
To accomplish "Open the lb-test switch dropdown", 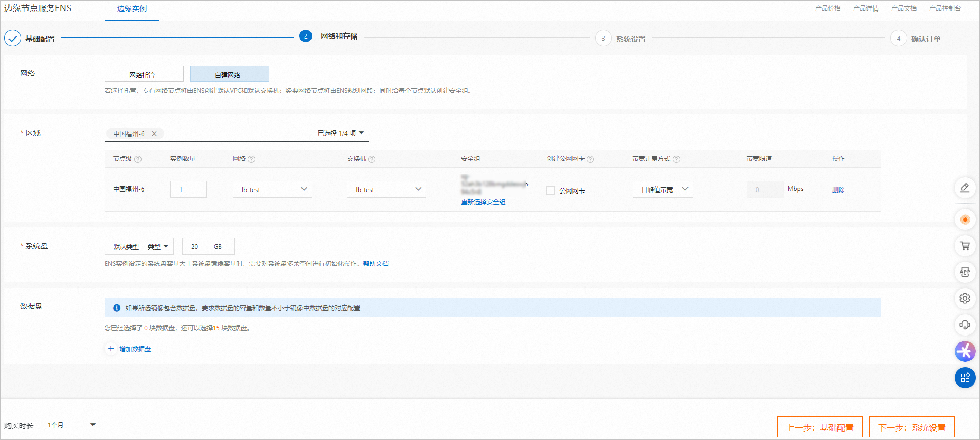I will pos(387,189).
